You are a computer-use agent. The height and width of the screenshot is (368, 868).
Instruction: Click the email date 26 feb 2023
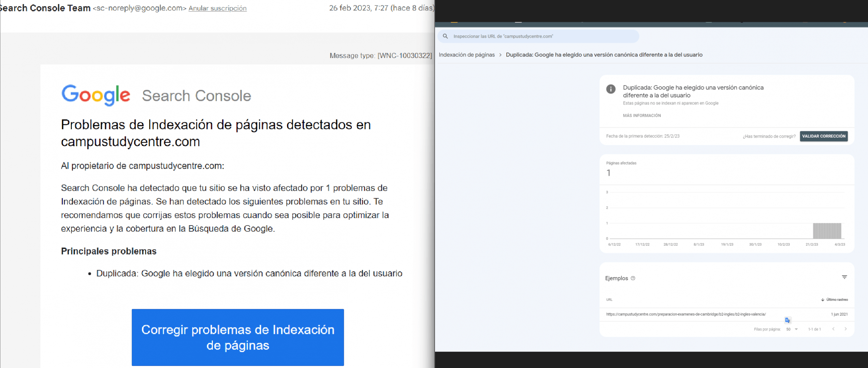(381, 8)
